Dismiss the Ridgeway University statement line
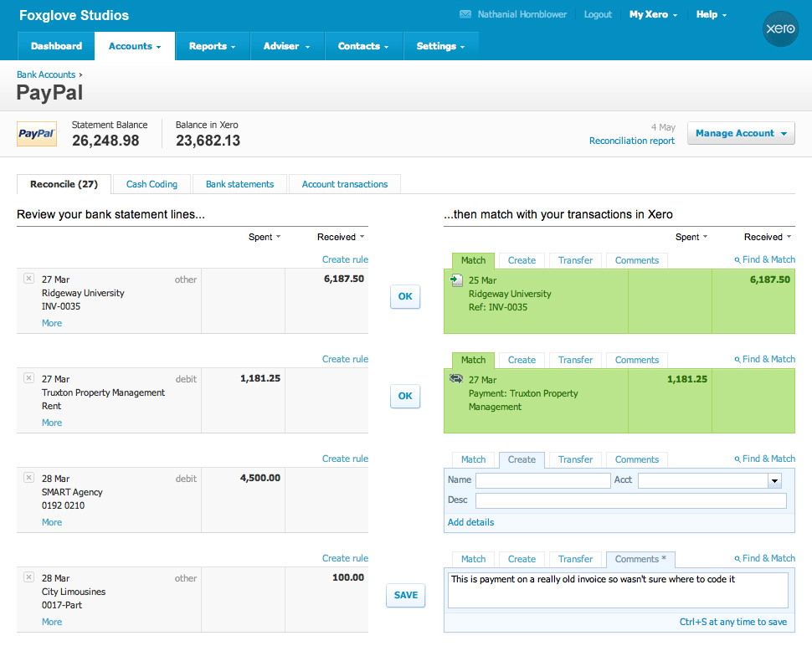The height and width of the screenshot is (646, 812). [29, 279]
